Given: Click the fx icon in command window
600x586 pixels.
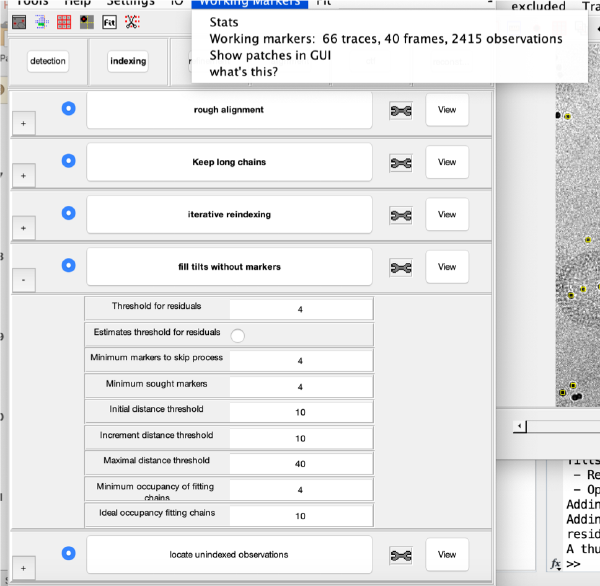Looking at the screenshot, I should point(556,564).
